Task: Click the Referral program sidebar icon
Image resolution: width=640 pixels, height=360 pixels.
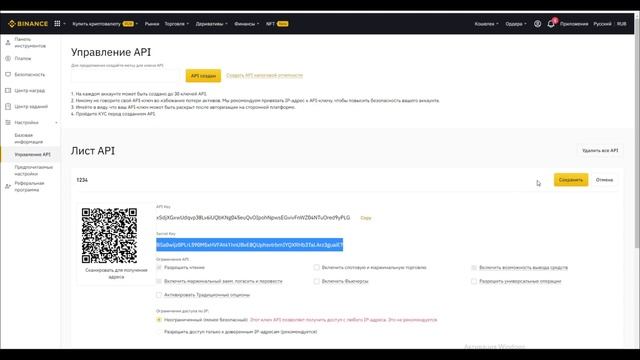Action: click(8, 187)
